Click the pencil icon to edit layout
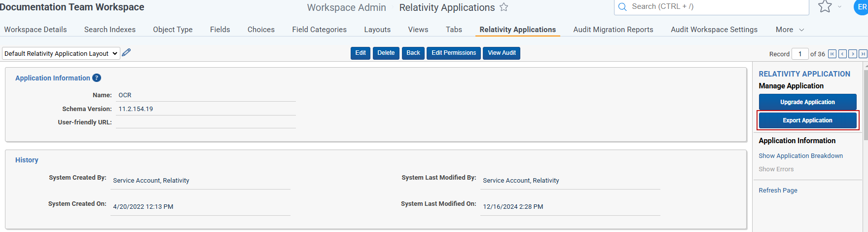 126,53
